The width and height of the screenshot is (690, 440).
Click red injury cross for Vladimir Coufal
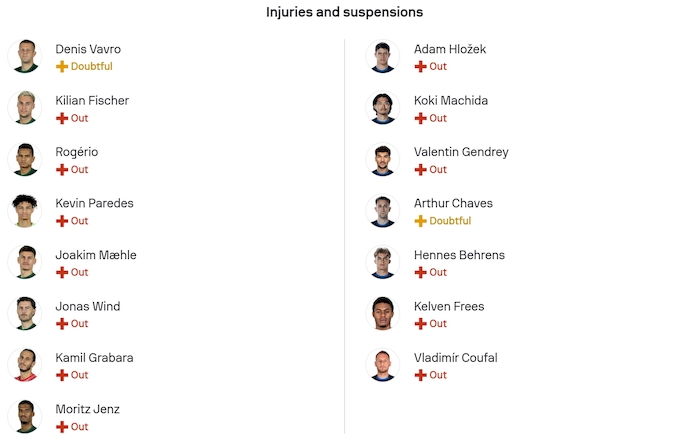[420, 375]
